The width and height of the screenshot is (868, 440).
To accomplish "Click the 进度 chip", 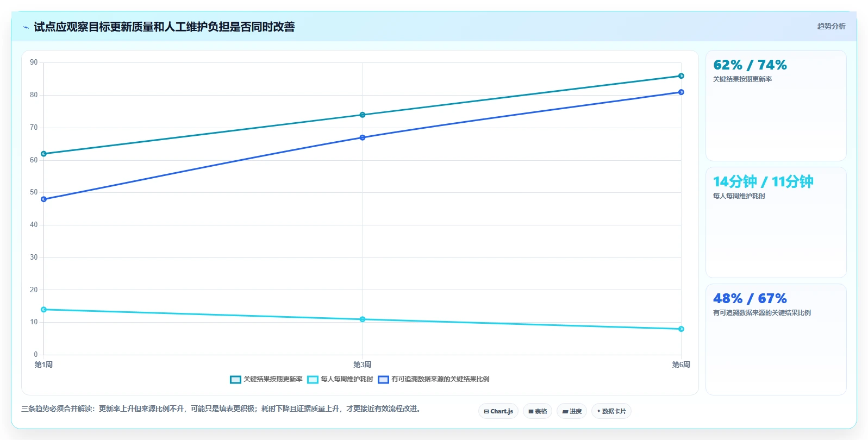I will (x=572, y=411).
